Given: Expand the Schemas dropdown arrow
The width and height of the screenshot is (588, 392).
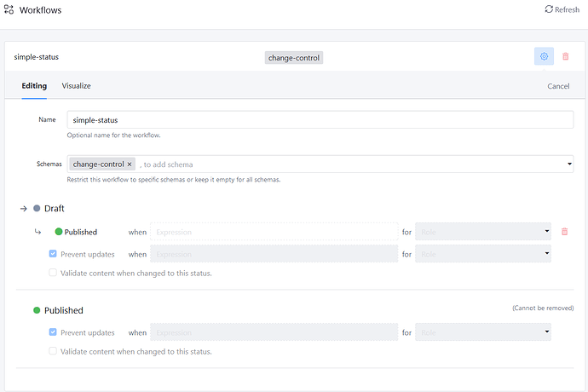Looking at the screenshot, I should click(569, 164).
